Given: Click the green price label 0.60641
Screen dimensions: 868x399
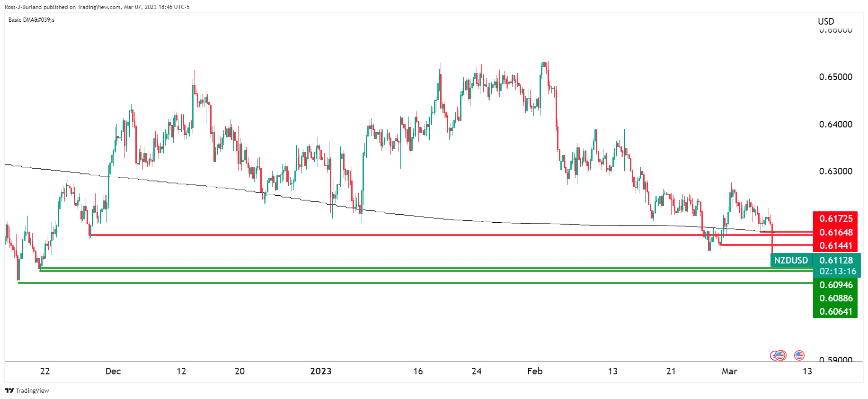Looking at the screenshot, I should tap(836, 311).
